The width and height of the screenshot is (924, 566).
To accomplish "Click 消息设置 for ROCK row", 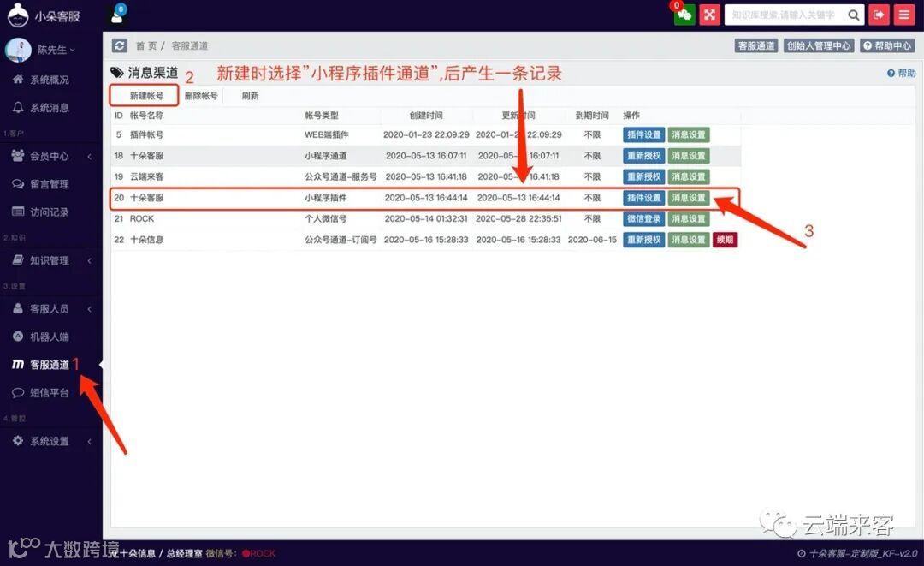I will pyautogui.click(x=688, y=218).
